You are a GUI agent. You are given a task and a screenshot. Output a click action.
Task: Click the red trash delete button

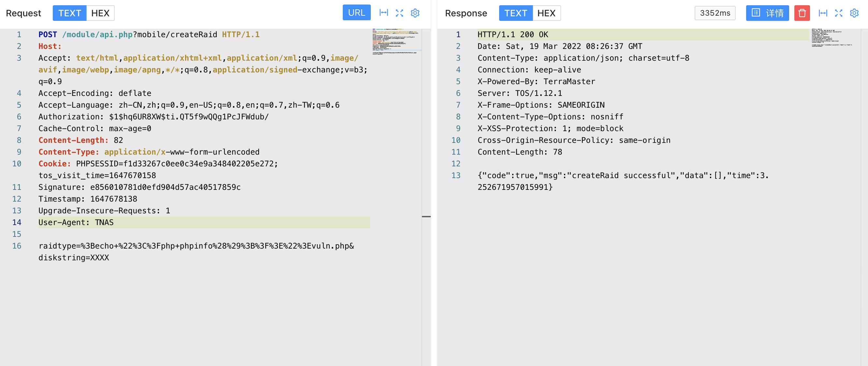point(802,13)
